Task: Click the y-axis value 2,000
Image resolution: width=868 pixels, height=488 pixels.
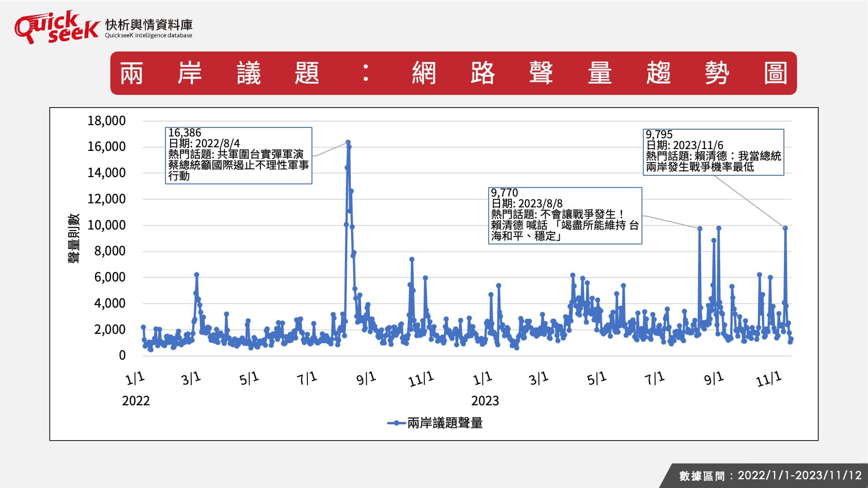Action: coord(110,329)
